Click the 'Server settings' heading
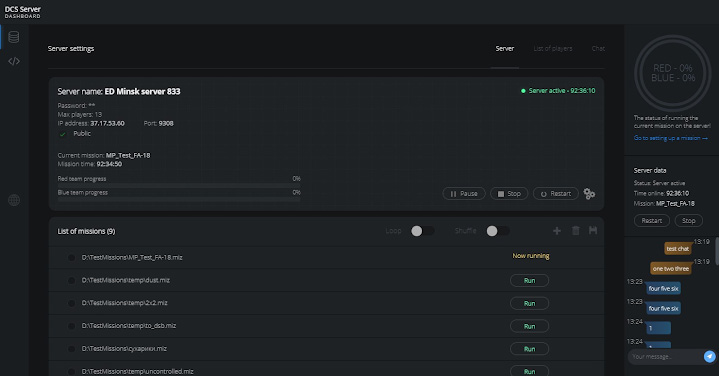This screenshot has height=376, width=719. coord(71,49)
